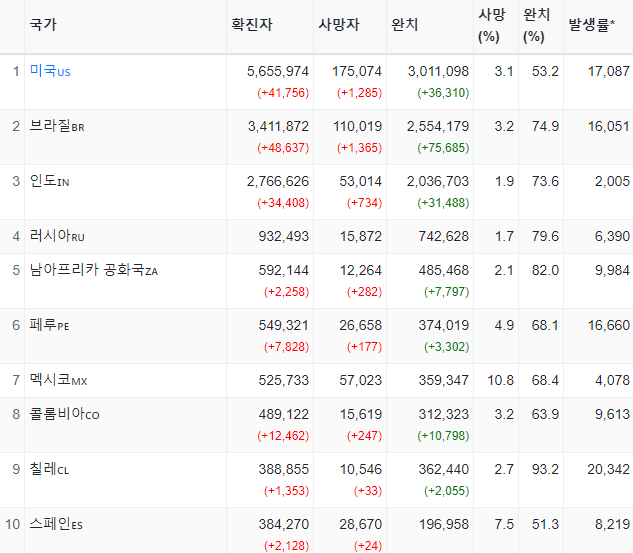Select the 남아프리카 공화국 ZA country name
This screenshot has height=553, width=633.
[94, 270]
